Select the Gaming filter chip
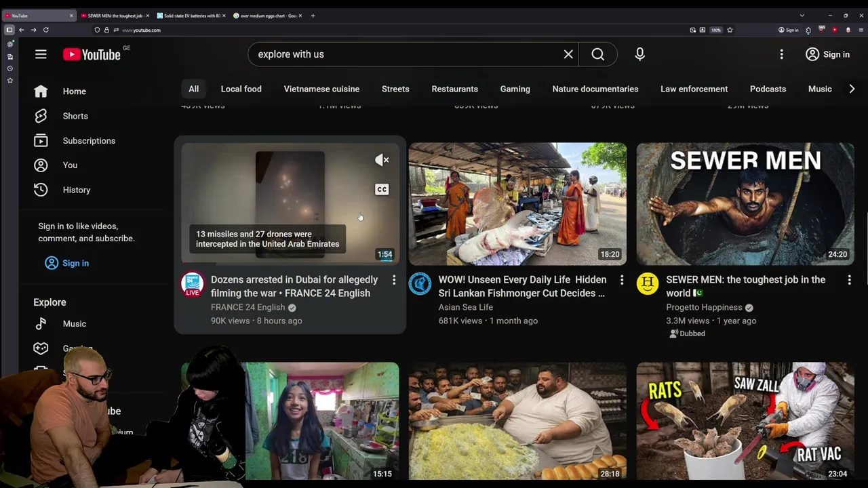Viewport: 868px width, 488px height. (x=515, y=89)
